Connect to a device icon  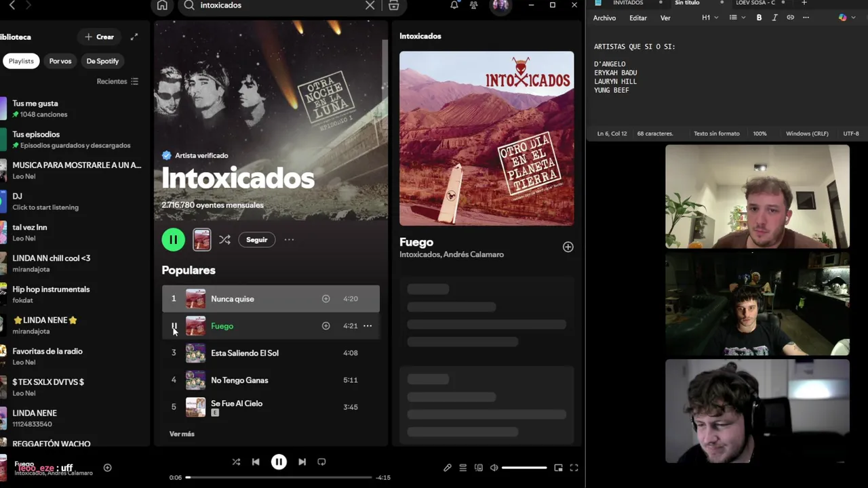pos(479,468)
